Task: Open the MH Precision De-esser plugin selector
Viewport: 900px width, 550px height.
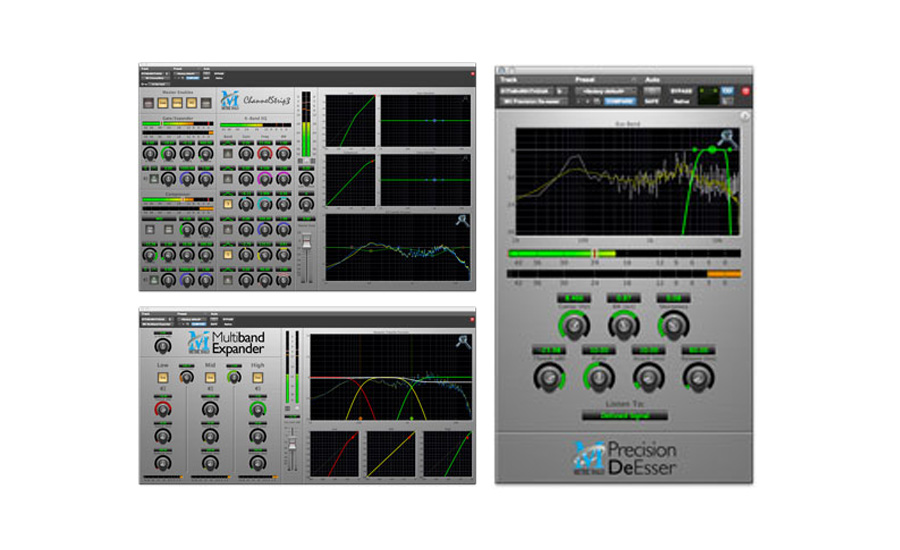Action: pyautogui.click(x=533, y=101)
